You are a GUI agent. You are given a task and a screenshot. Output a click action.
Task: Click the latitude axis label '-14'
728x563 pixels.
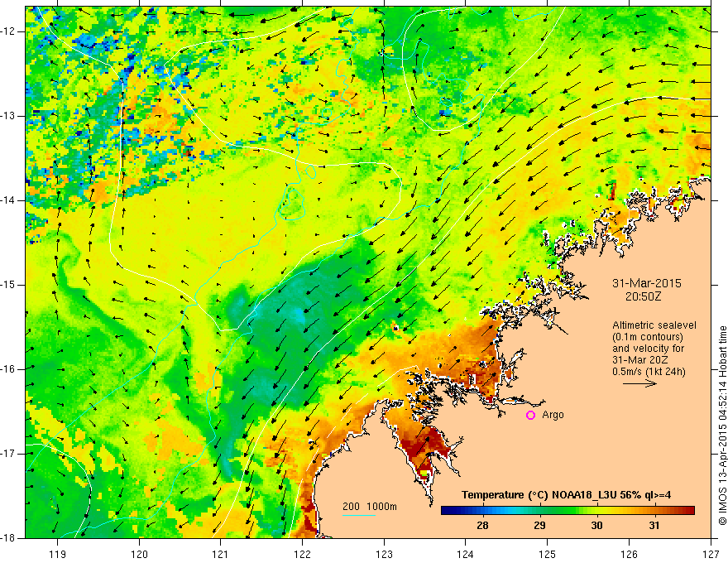coord(9,200)
